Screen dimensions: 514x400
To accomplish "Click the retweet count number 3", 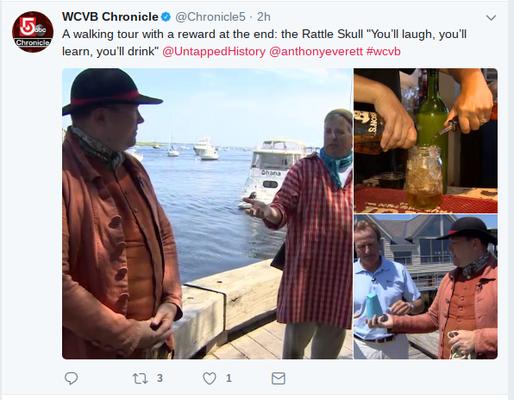I will coord(160,378).
